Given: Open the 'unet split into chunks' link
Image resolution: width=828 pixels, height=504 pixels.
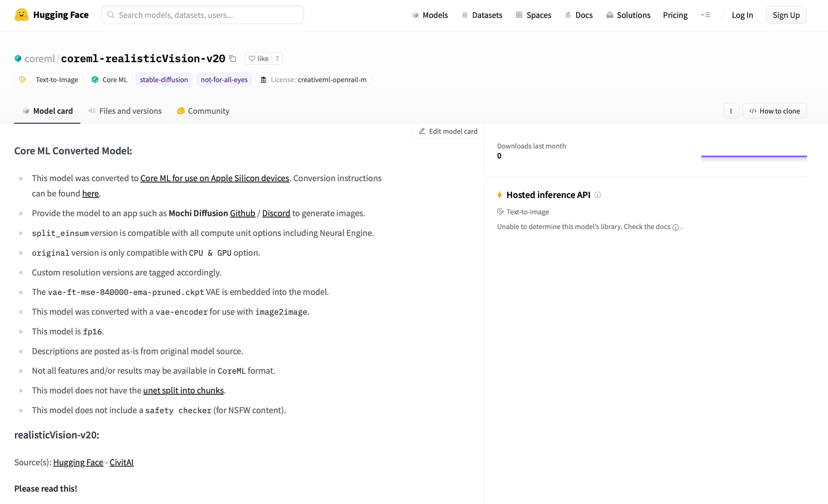Looking at the screenshot, I should click(183, 390).
